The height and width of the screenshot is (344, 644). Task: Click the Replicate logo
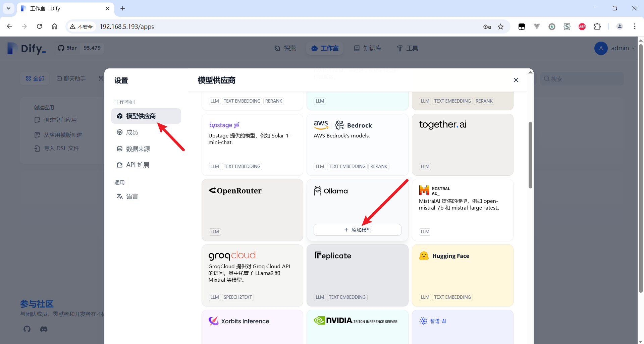pyautogui.click(x=333, y=256)
